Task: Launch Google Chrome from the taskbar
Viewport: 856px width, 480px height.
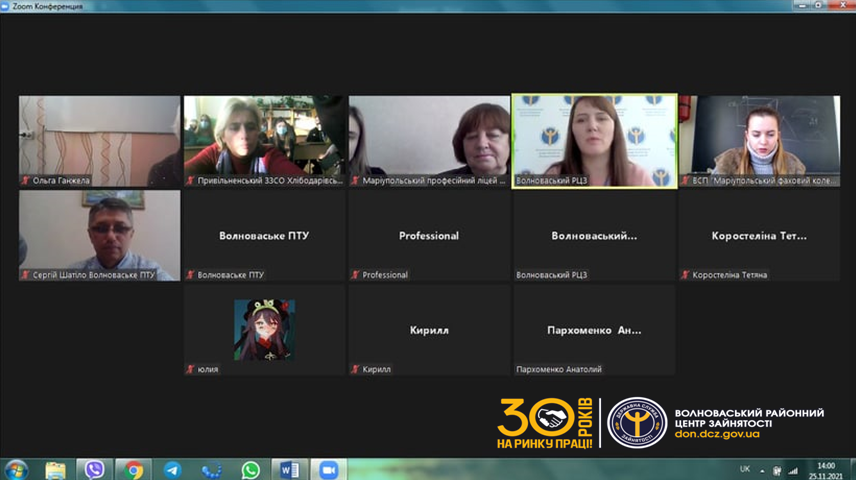Action: 133,469
